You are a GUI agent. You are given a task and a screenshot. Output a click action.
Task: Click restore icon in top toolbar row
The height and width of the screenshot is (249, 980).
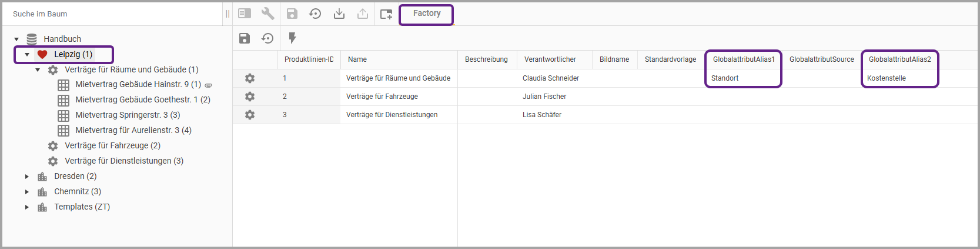(x=316, y=14)
